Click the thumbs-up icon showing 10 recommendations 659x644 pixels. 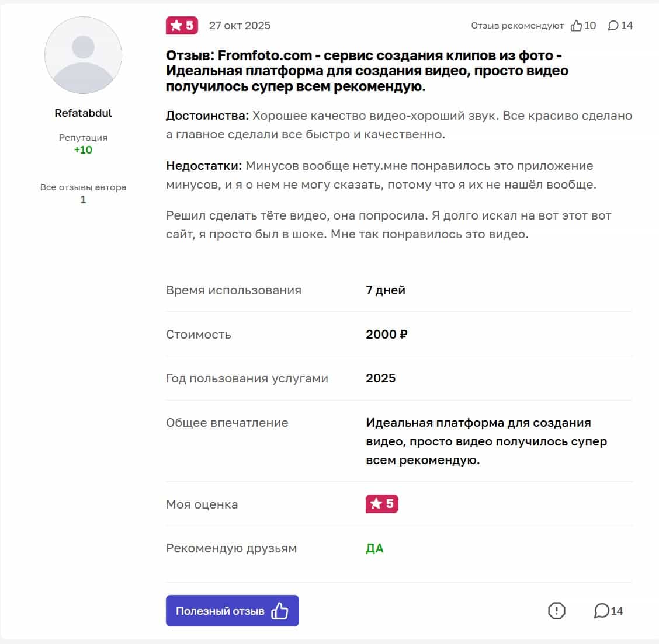578,26
